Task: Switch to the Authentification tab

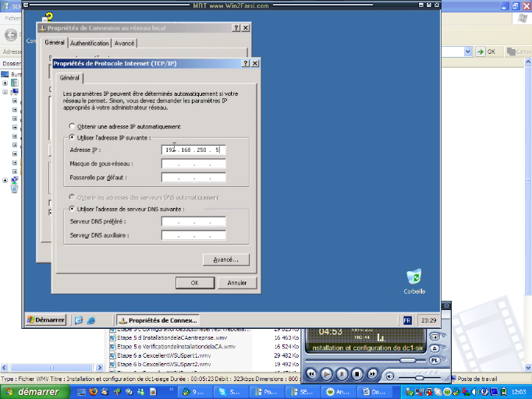Action: coord(90,43)
